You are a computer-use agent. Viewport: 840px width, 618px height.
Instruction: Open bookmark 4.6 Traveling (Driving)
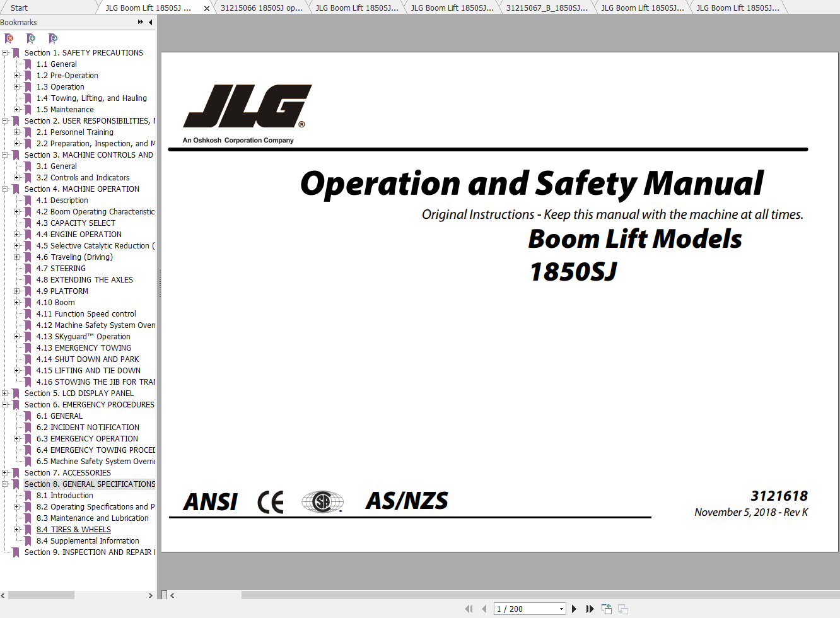74,257
